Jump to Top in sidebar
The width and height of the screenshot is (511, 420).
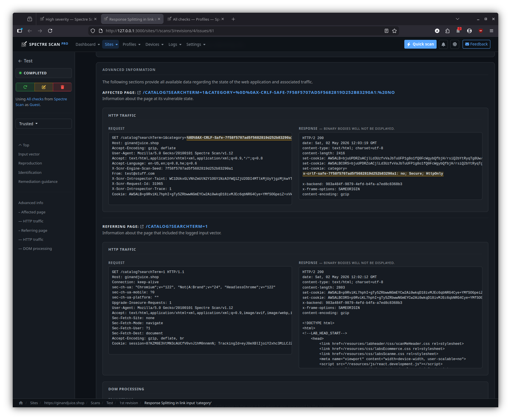[x=24, y=145]
